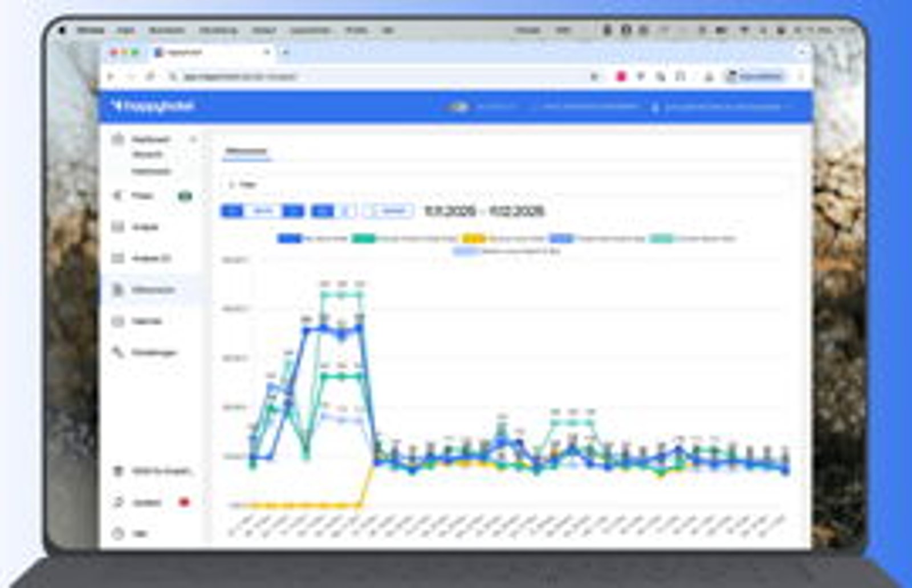Open the sidebar item with the green badge
This screenshot has width=912, height=588.
tap(152, 196)
